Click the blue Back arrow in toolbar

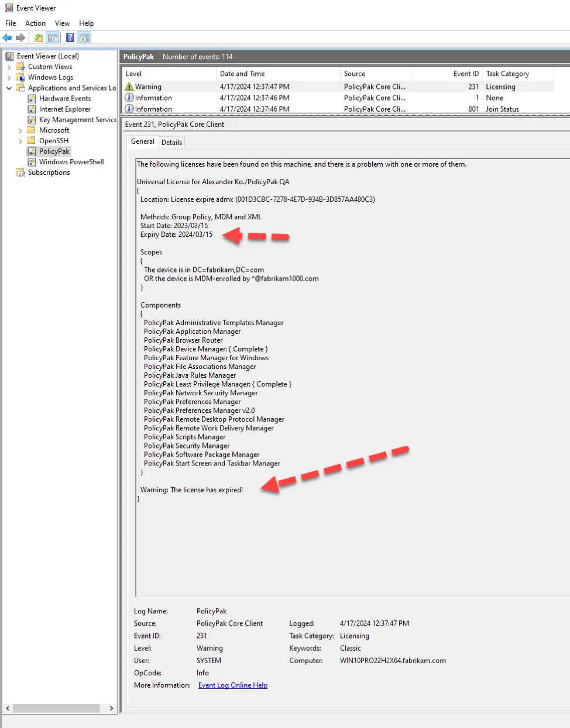point(7,38)
